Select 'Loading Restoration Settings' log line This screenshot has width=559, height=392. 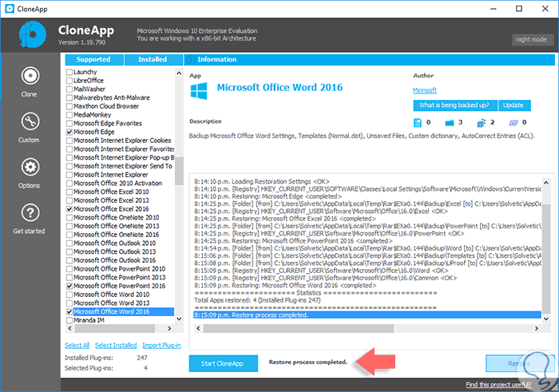coord(262,181)
